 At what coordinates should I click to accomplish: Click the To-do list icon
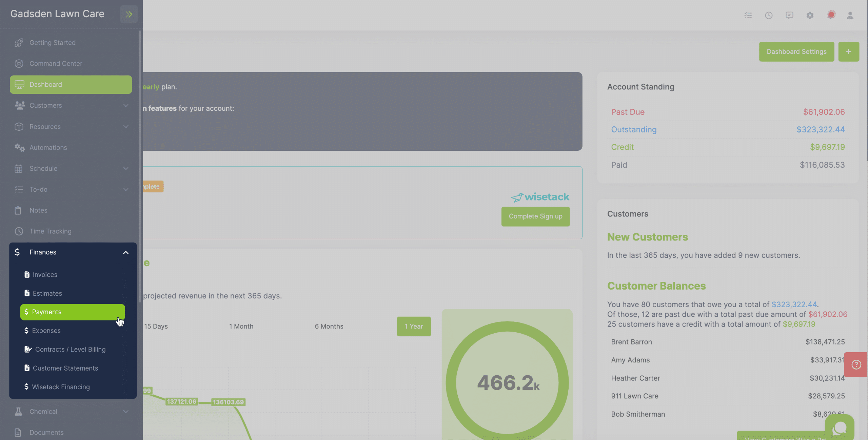point(19,189)
